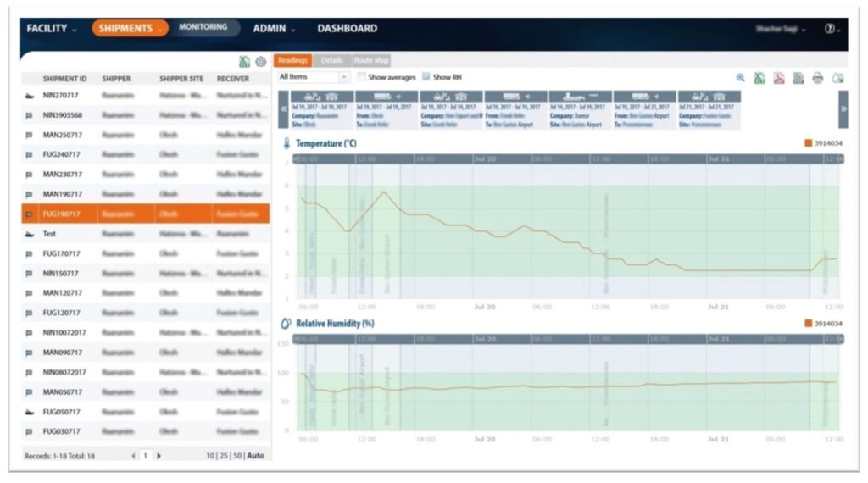Click the print icon in chart toolbar
The image size is (868, 483).
click(817, 78)
